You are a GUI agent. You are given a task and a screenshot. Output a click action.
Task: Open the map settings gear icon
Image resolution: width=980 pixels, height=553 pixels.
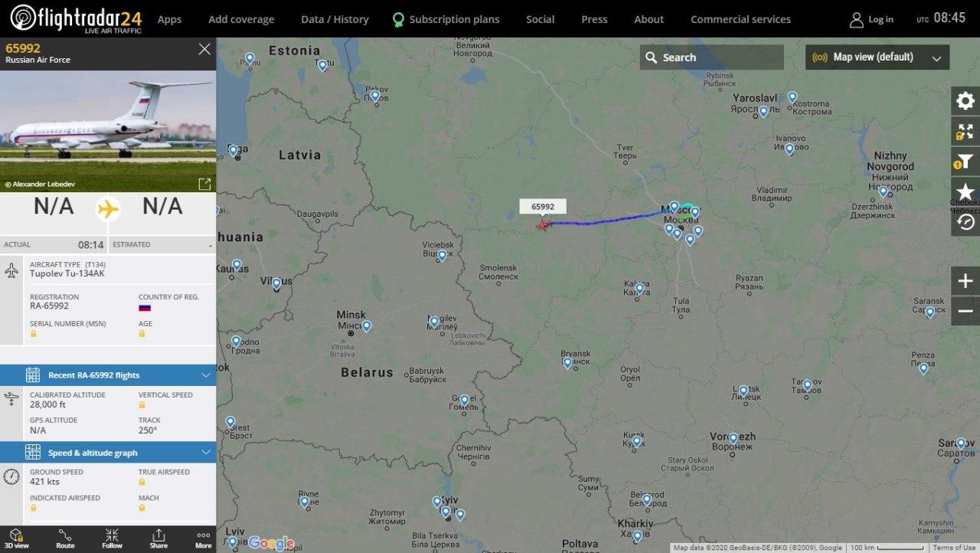[965, 101]
